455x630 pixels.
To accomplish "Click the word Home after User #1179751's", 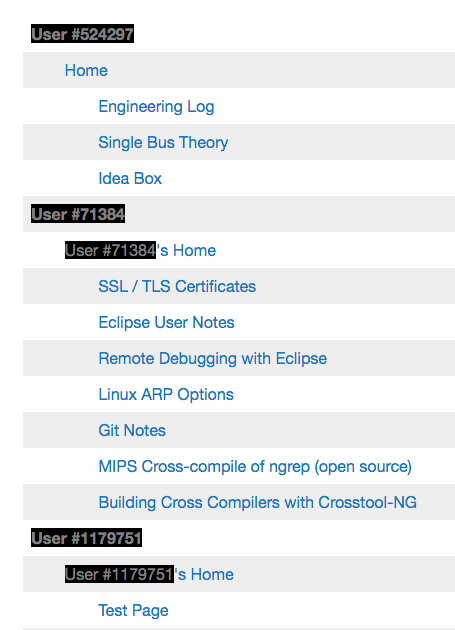I will click(212, 574).
